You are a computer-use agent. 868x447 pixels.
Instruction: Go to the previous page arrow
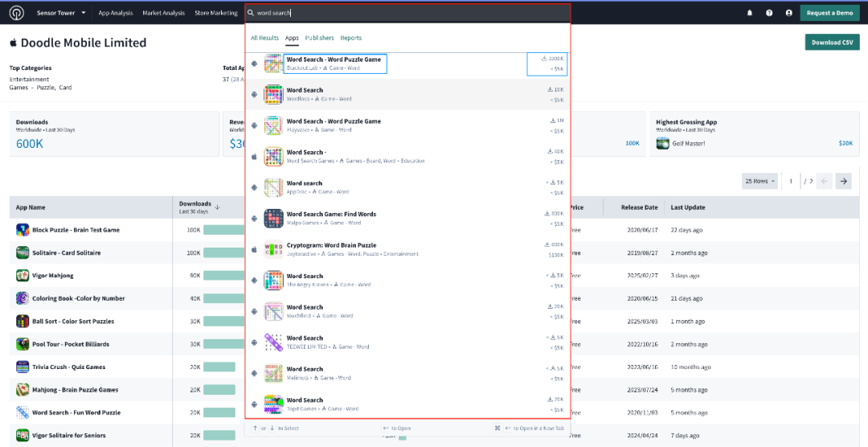825,181
